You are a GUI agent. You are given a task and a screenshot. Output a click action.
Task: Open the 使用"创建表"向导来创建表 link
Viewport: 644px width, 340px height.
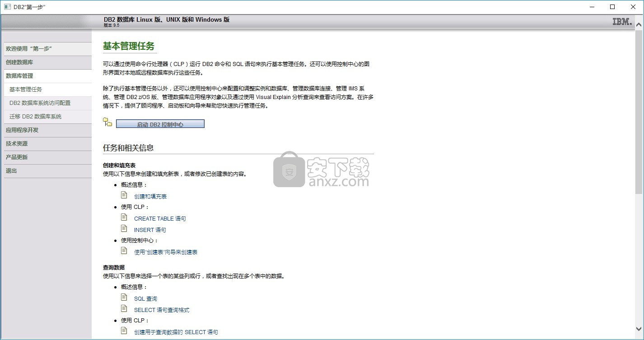click(166, 252)
